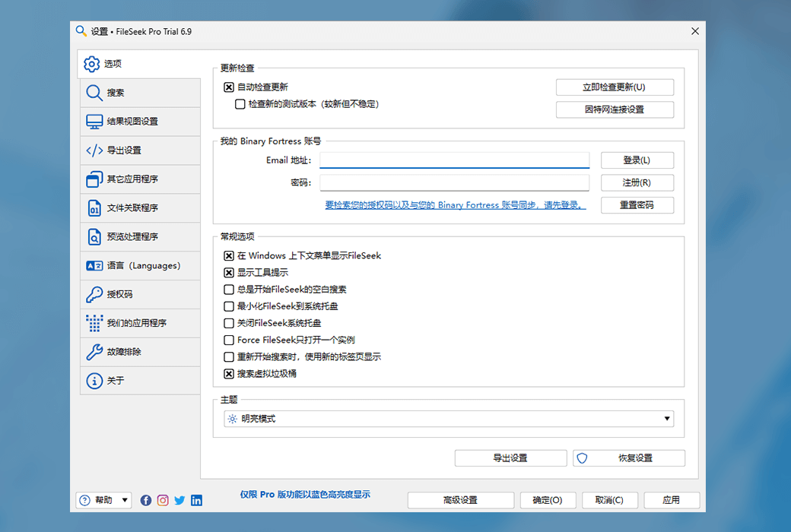Open the Twitter bird icon
The width and height of the screenshot is (791, 532).
click(x=179, y=500)
